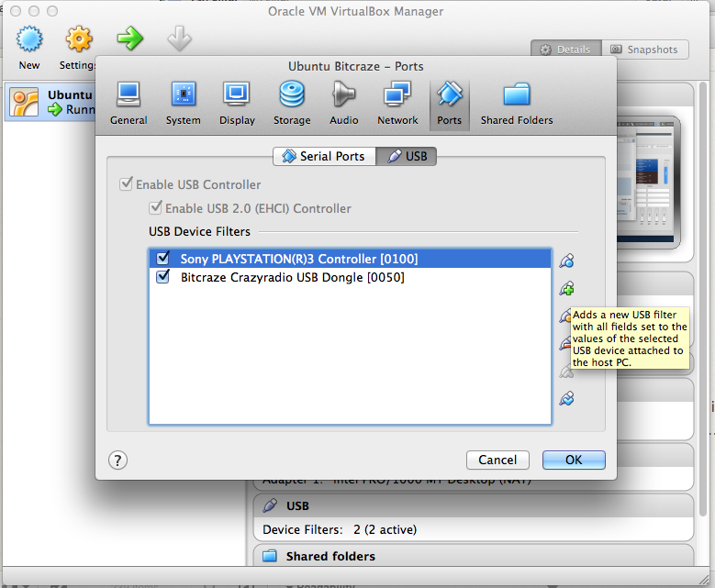The image size is (715, 588).
Task: Switch to the Snapshots view
Action: (x=644, y=50)
